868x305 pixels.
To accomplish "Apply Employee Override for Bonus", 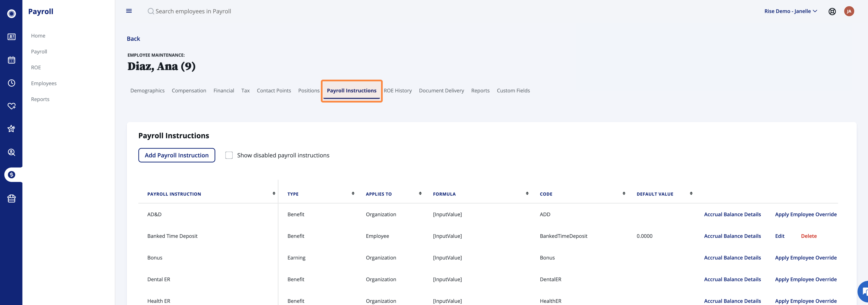I will tap(806, 258).
